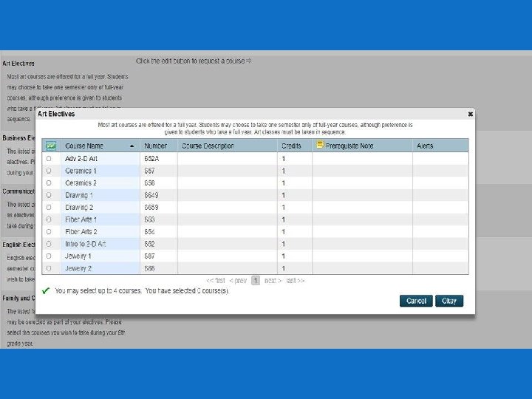This screenshot has height=399, width=532.
Task: Click the Cancel button
Action: point(416,301)
